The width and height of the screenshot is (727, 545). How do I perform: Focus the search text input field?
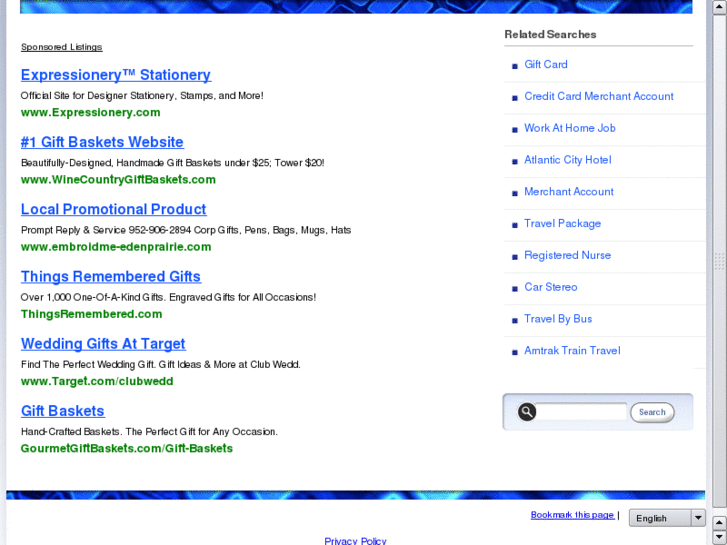[581, 411]
